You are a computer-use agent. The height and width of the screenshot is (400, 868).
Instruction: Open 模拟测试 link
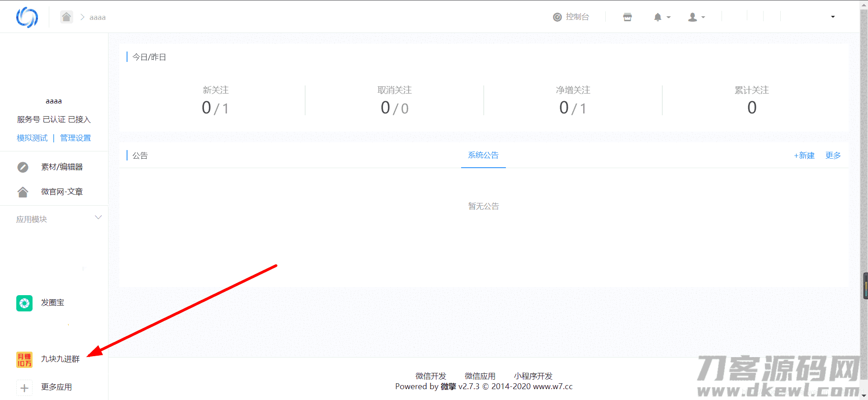pyautogui.click(x=32, y=138)
